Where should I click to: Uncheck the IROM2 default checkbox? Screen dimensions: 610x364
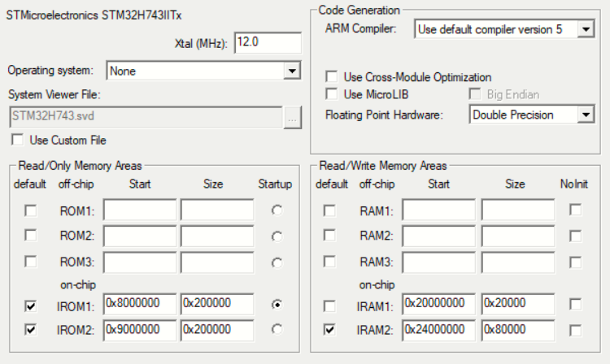click(30, 330)
